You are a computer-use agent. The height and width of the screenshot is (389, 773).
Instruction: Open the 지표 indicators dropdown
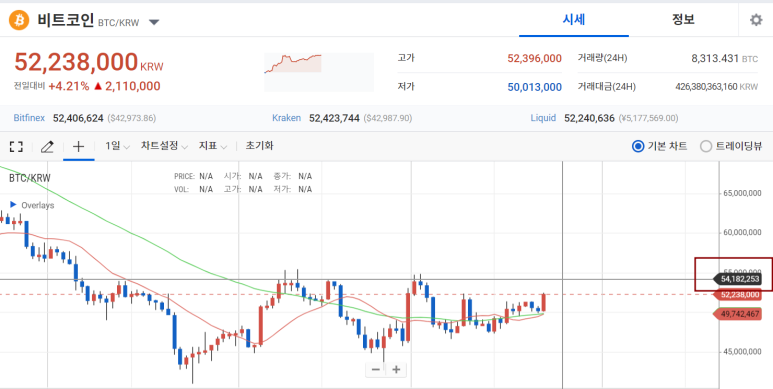tap(212, 146)
